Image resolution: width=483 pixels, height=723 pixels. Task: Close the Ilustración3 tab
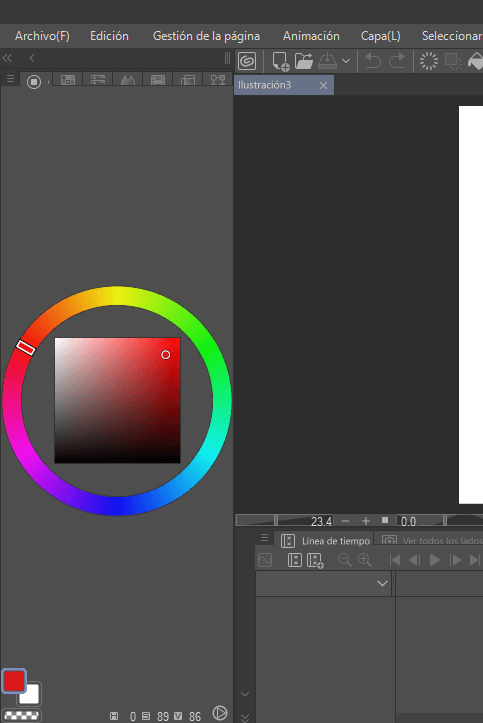click(324, 85)
